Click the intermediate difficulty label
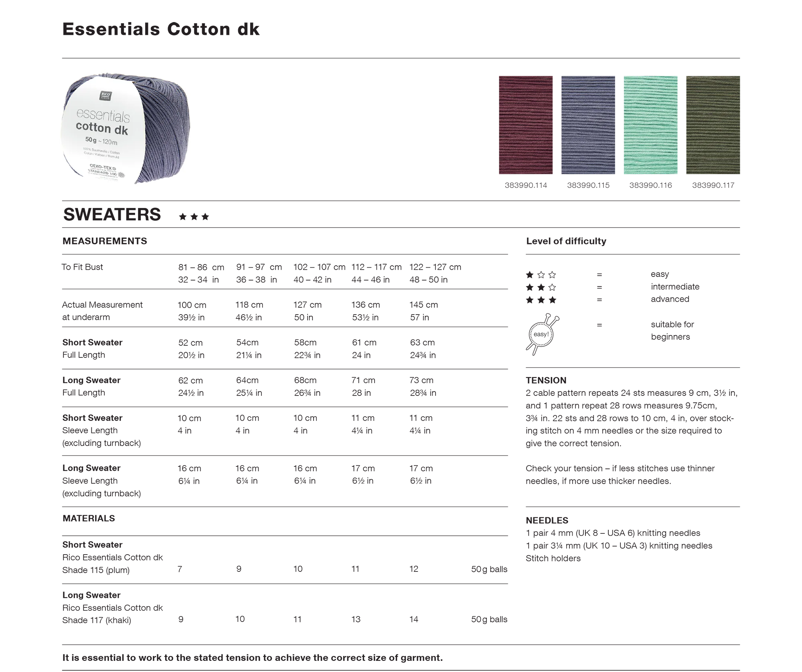 (675, 287)
